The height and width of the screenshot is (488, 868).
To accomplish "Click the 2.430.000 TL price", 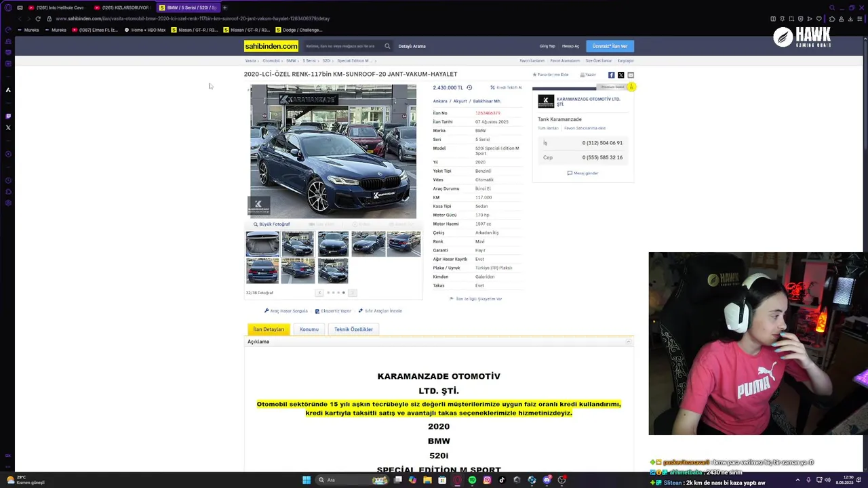I will 448,87.
